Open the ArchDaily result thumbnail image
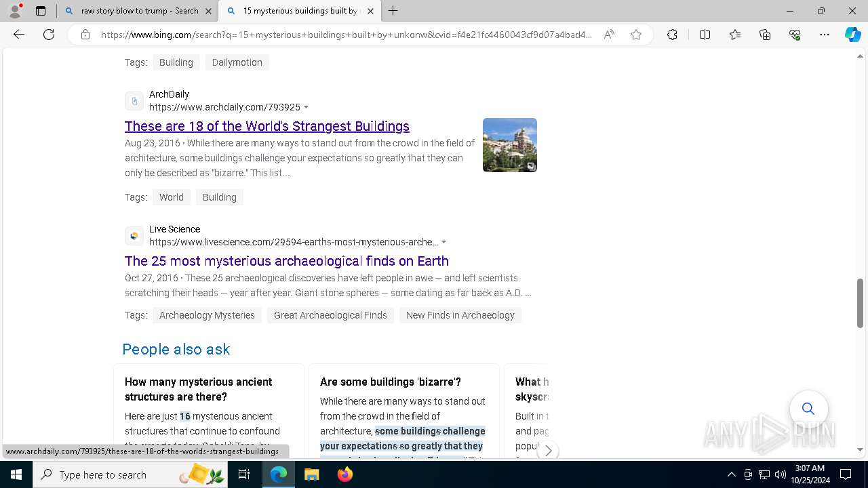The width and height of the screenshot is (868, 488). tap(510, 145)
